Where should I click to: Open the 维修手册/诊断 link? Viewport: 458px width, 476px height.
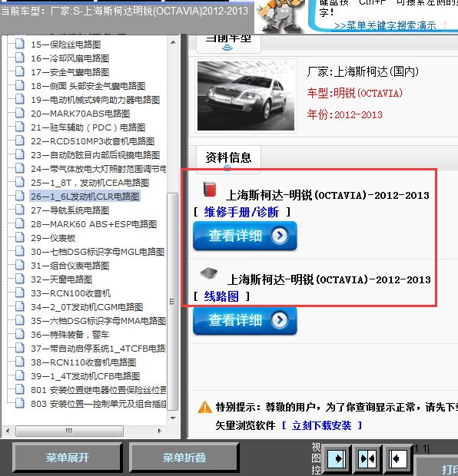tap(241, 212)
